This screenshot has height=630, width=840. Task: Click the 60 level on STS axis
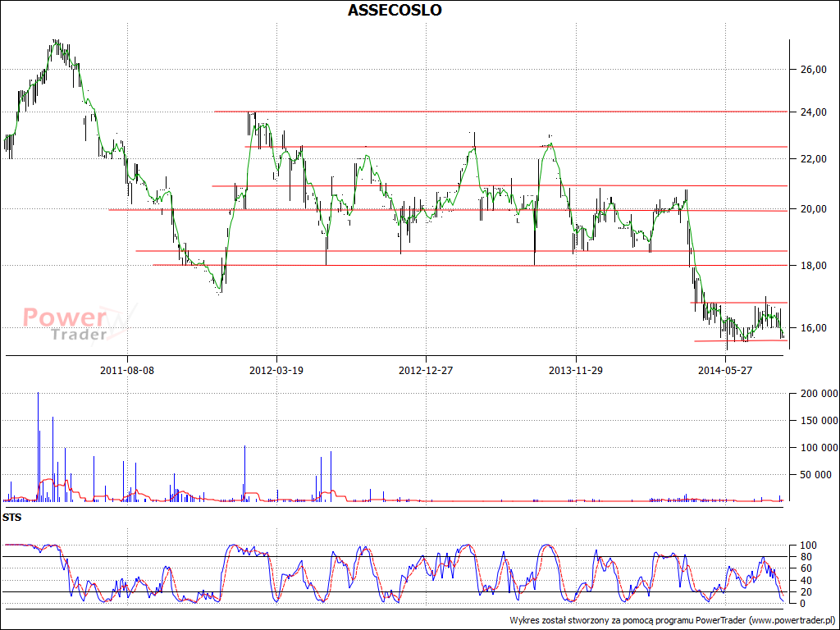[x=806, y=568]
